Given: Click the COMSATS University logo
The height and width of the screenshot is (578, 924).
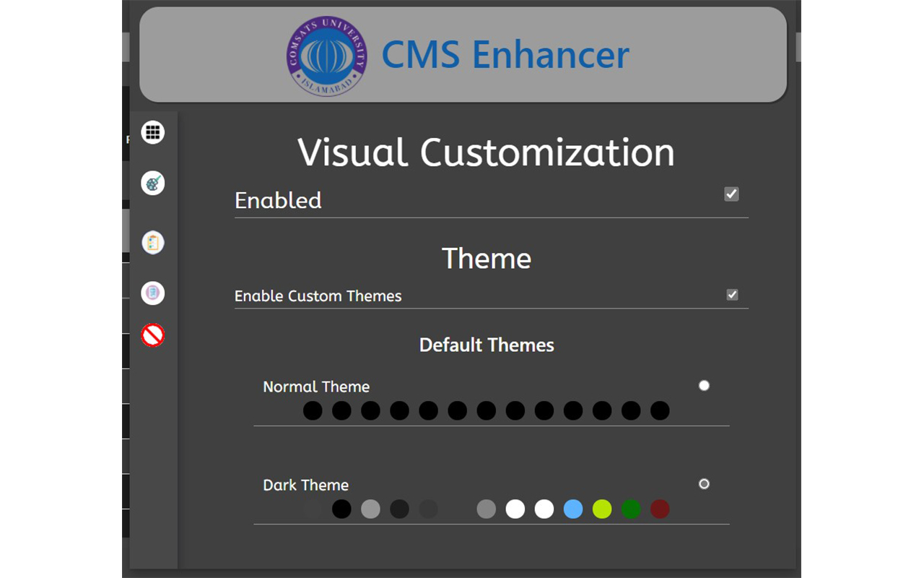Looking at the screenshot, I should point(326,56).
